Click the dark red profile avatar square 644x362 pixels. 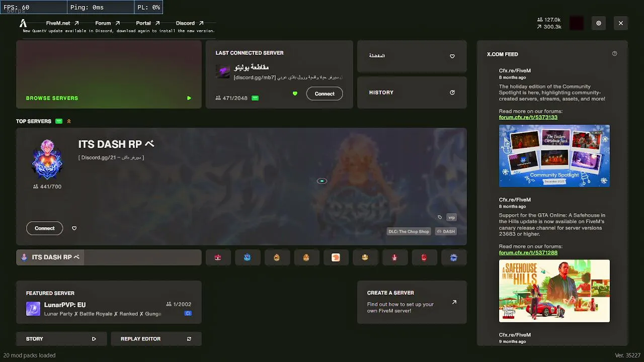click(x=577, y=23)
